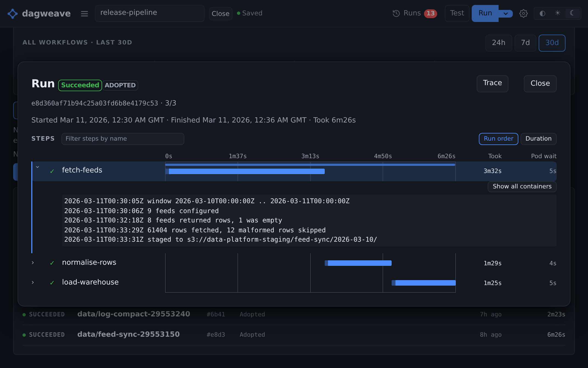588x368 pixels.
Task: Click the log line '9 feeds configured'
Action: tap(141, 211)
